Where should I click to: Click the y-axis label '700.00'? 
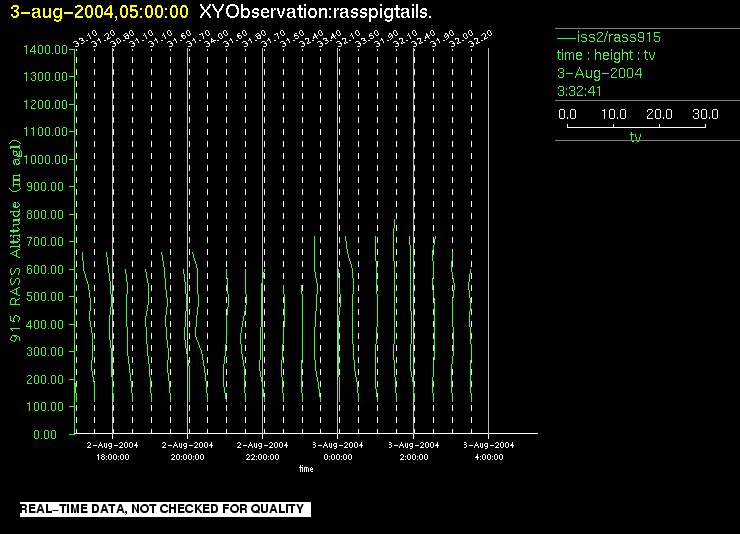(45, 242)
